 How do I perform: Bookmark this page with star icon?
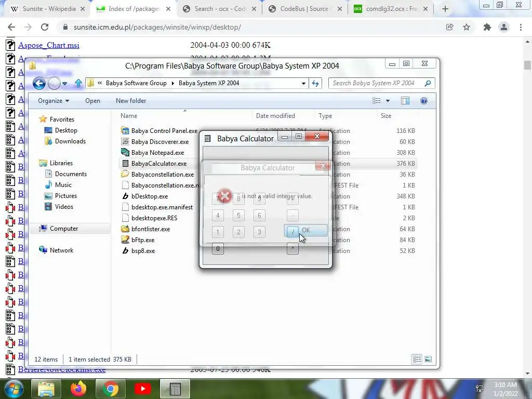coord(467,27)
